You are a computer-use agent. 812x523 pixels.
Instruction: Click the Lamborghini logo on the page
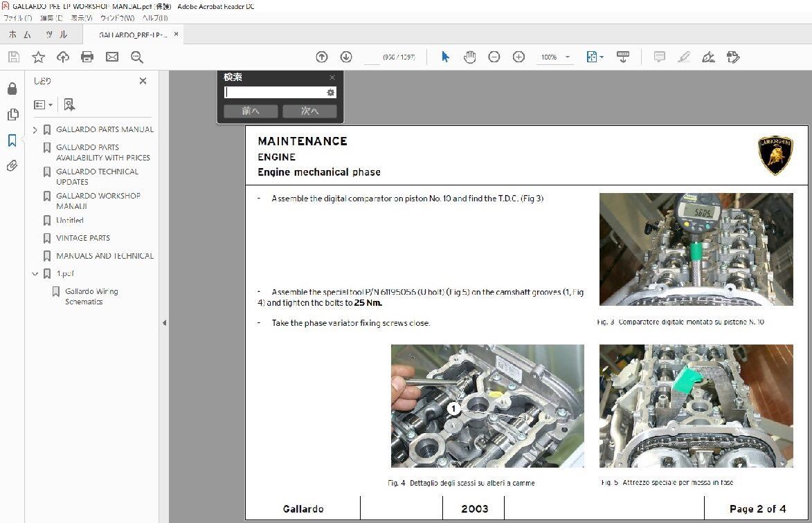tap(775, 155)
